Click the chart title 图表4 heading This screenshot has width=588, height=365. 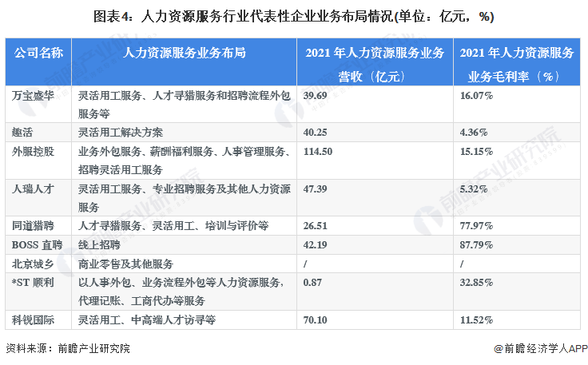click(x=293, y=16)
